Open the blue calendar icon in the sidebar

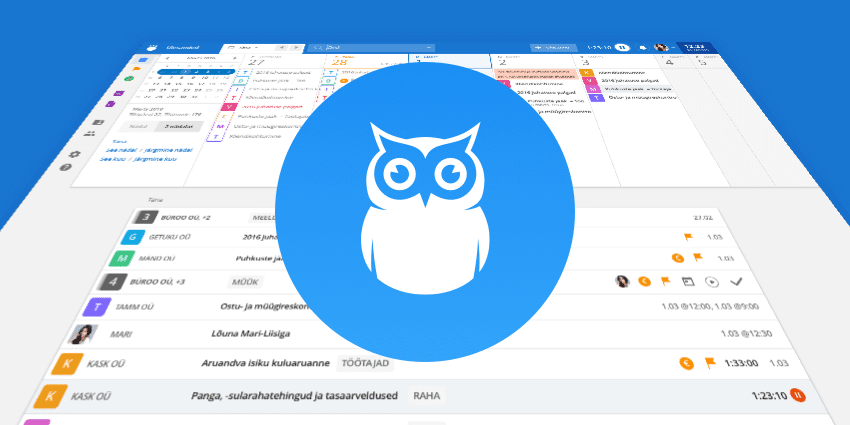pyautogui.click(x=143, y=60)
